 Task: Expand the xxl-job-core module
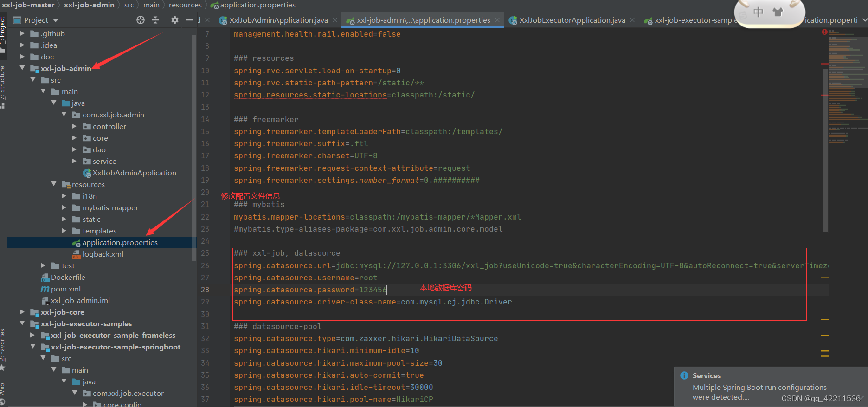(x=22, y=312)
